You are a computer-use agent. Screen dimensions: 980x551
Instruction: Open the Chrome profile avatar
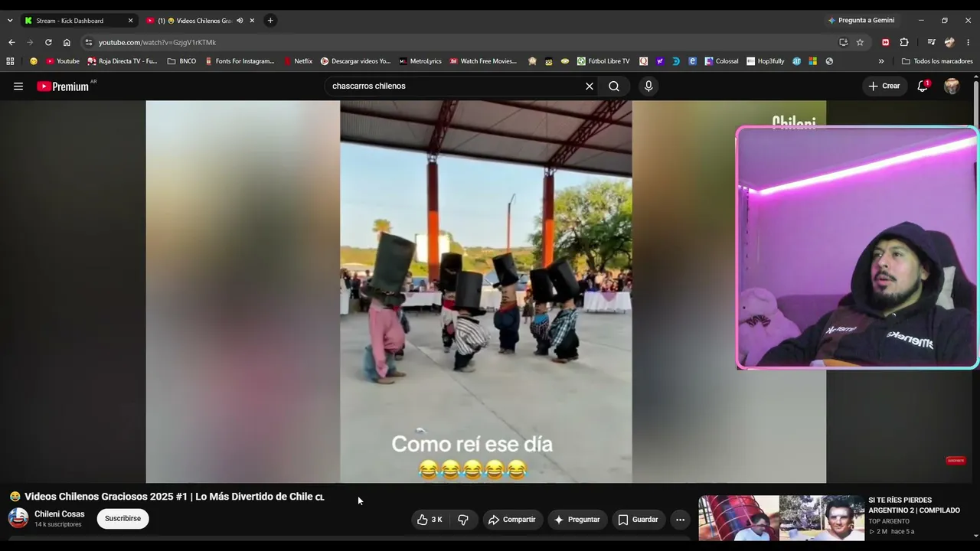[x=950, y=42]
